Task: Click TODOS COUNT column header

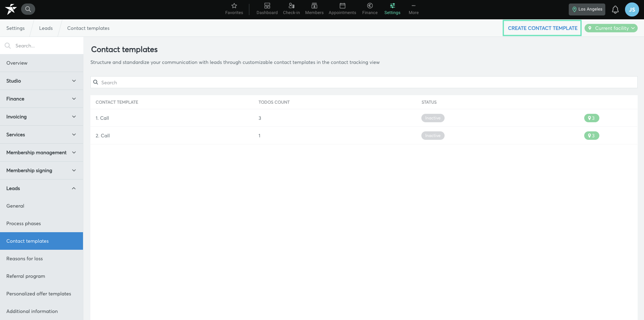Action: tap(274, 102)
